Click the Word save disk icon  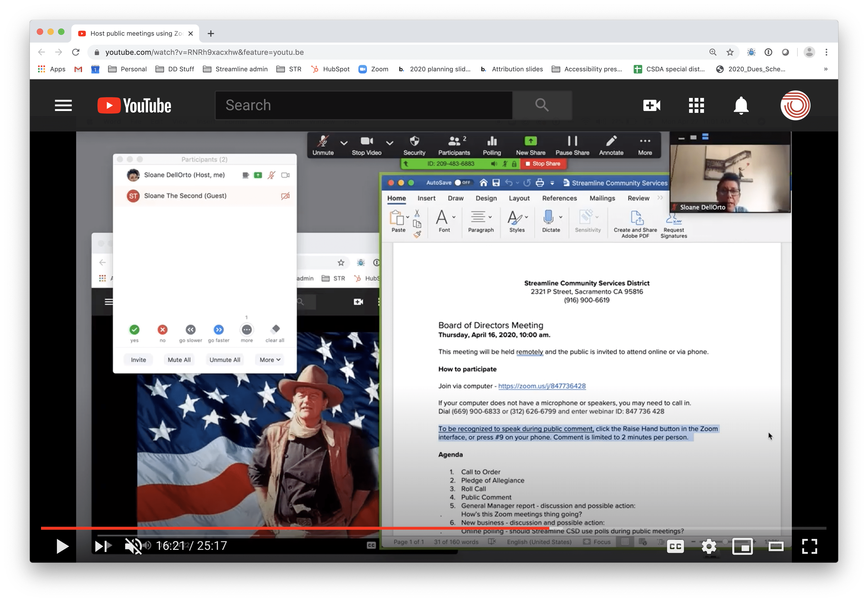point(496,183)
